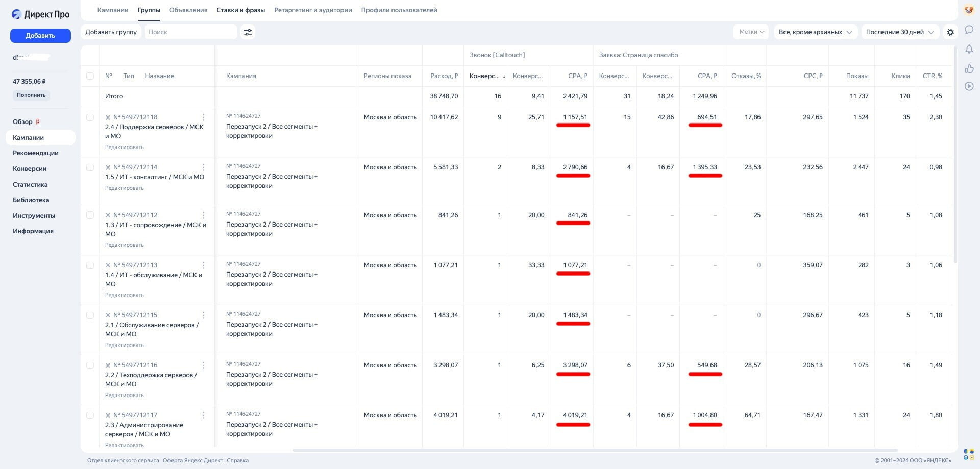Open the chat bubble icon in right sidebar
Viewport: 980px width, 469px height.
969,30
